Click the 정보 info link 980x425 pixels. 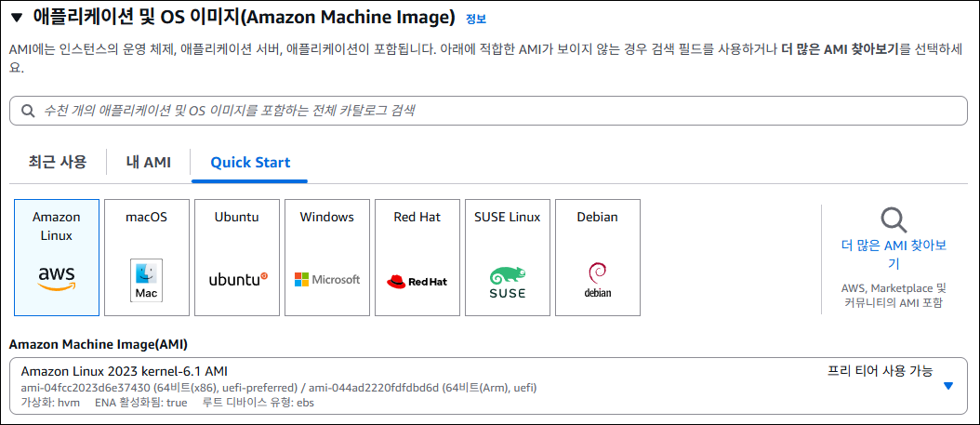click(475, 19)
